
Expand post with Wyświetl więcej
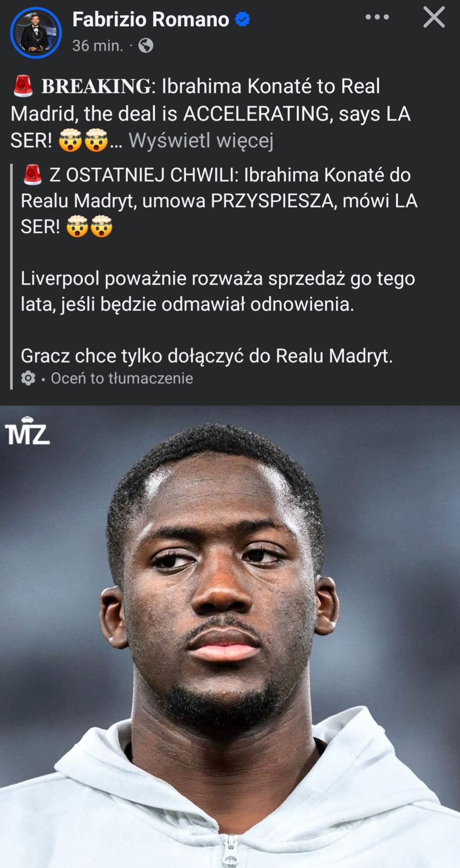pos(201,140)
